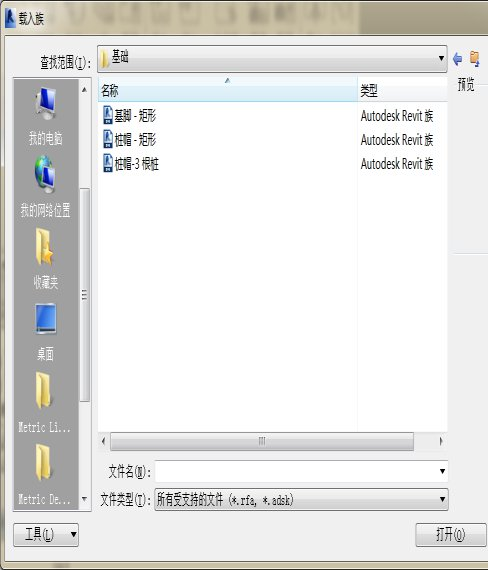This screenshot has width=488, height=570.
Task: Click the Autodesk Revit 族 type of 桩帽 - 矩形
Action: [397, 140]
